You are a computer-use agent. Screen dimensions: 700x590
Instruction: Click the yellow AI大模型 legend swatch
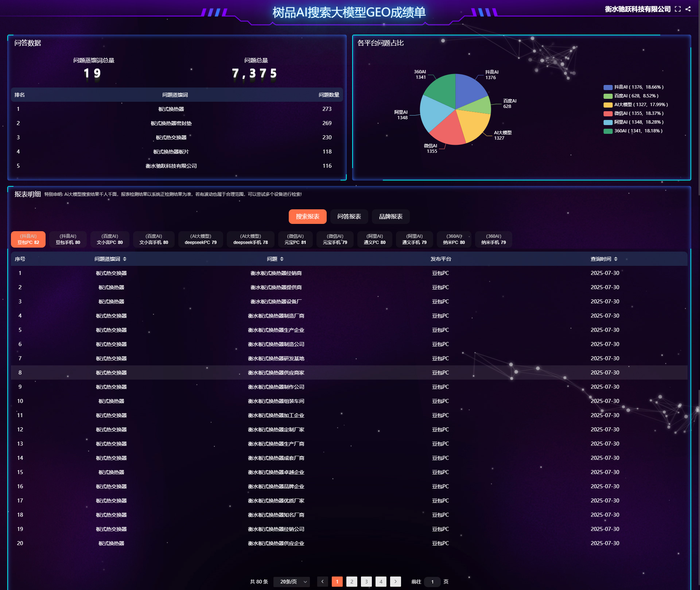point(608,105)
